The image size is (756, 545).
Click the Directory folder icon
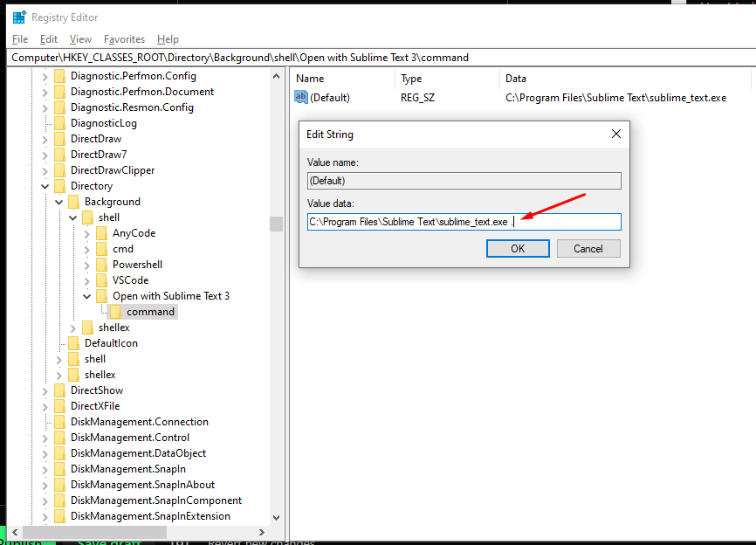click(59, 186)
